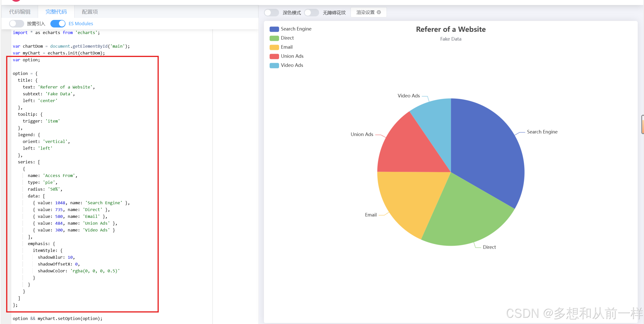Click the Union Ads legend red icon

tap(274, 56)
